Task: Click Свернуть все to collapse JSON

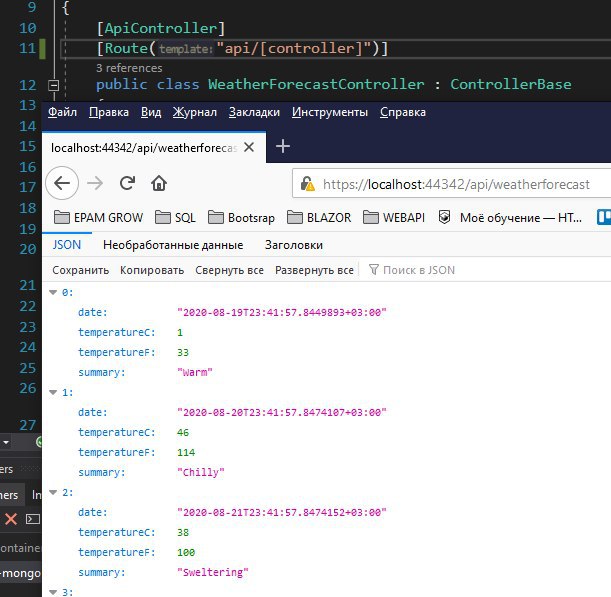Action: 230,270
